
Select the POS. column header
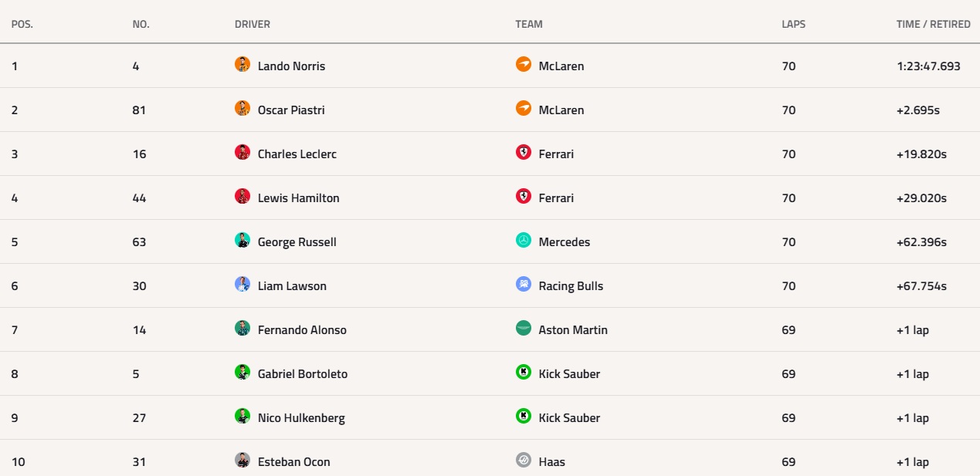pos(22,24)
